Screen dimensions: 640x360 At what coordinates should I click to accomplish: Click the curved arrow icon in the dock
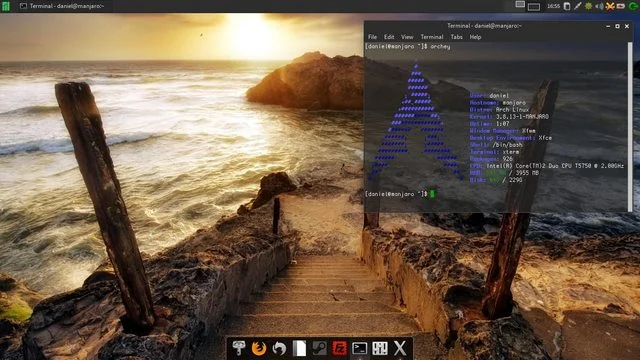279,348
